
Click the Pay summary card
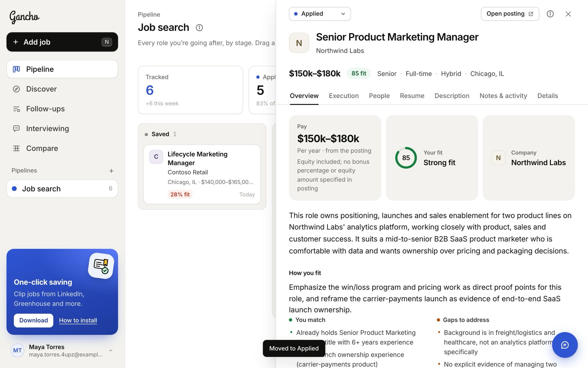[335, 158]
